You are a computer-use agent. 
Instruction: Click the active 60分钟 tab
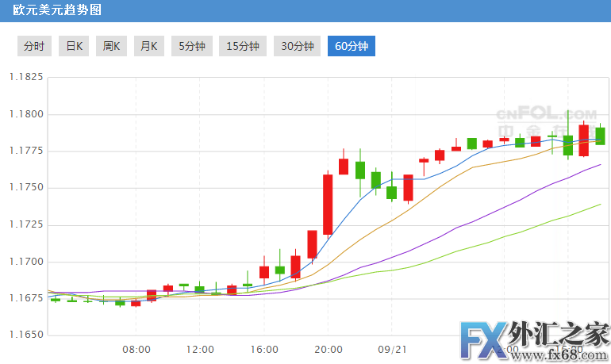pyautogui.click(x=352, y=46)
